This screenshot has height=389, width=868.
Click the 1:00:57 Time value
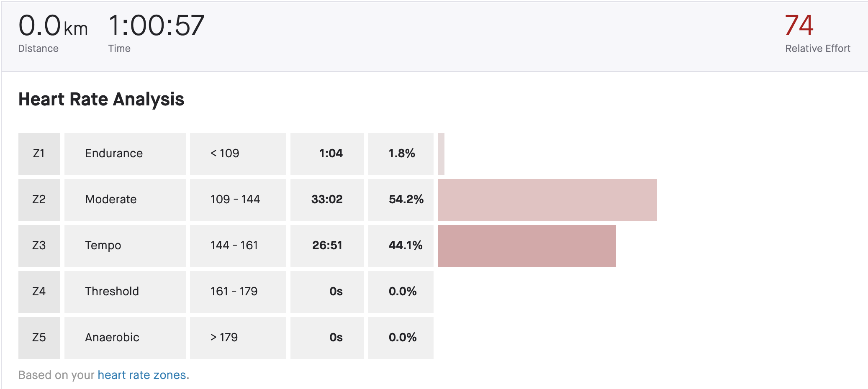[x=156, y=26]
